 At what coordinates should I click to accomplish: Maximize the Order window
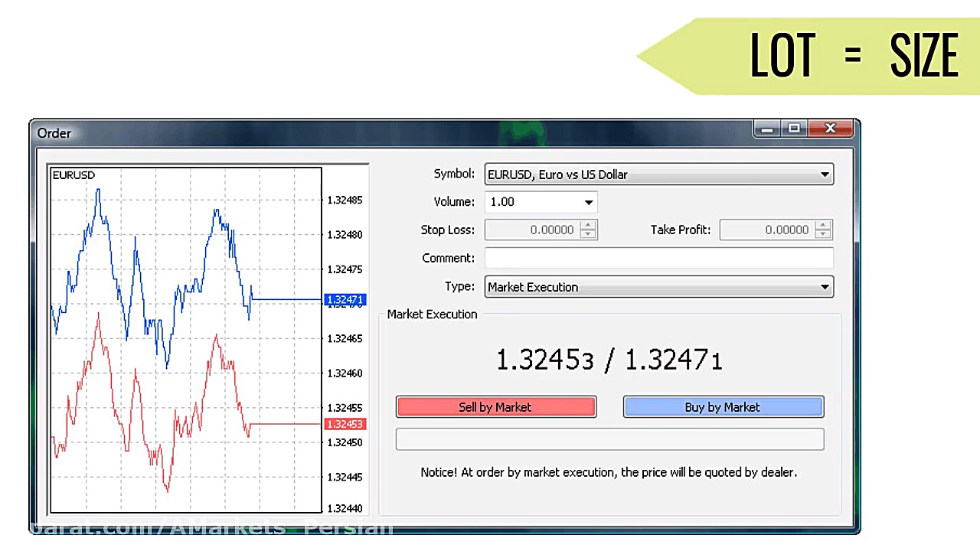point(795,129)
